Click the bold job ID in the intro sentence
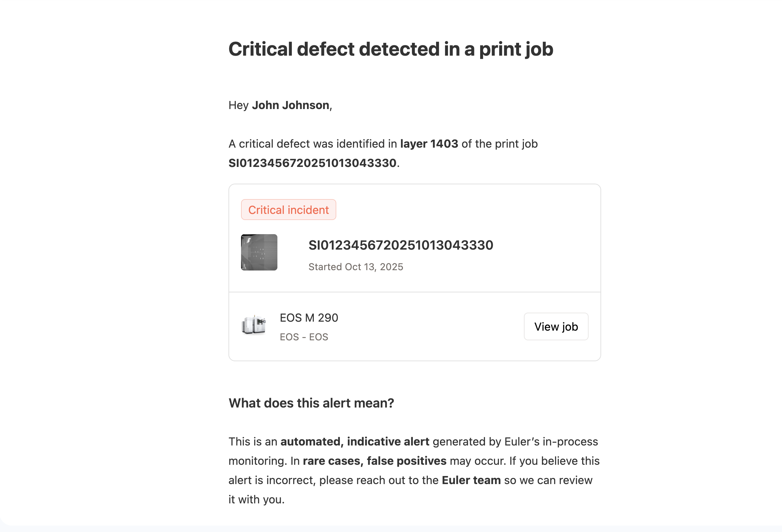Screen dimensions: 782x532 [x=312, y=163]
